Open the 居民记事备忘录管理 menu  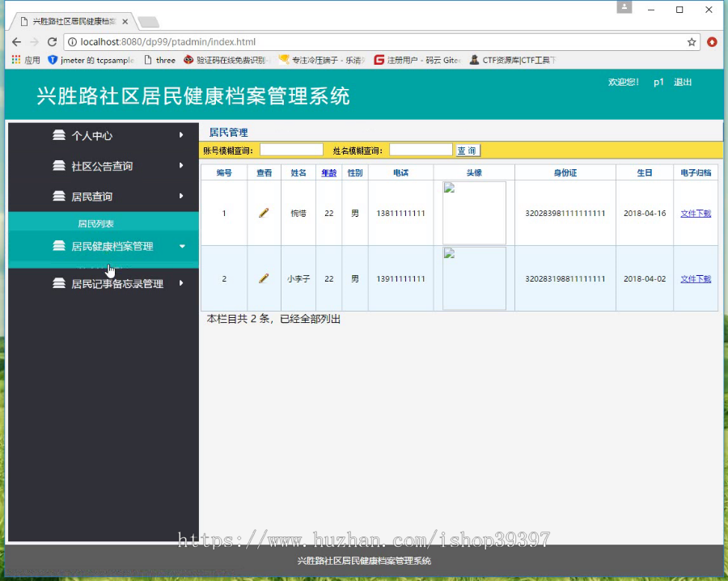coord(104,283)
